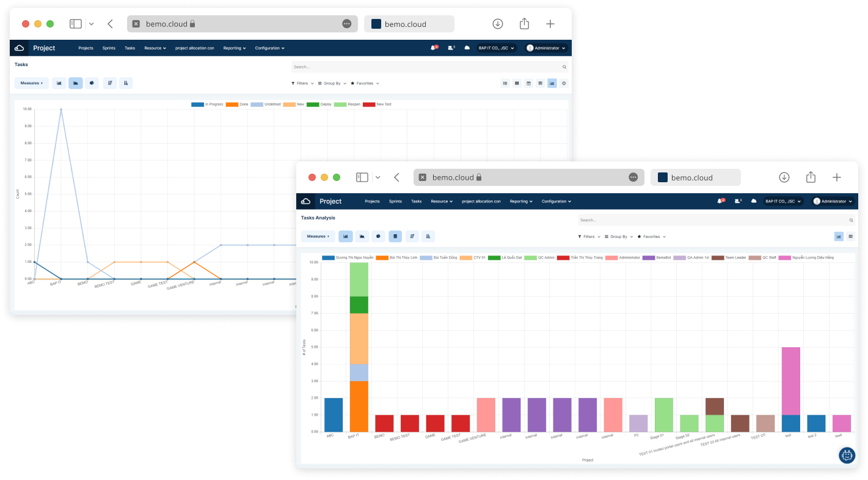Select line chart in back Tasks window
Image resolution: width=868 pixels, height=480 pixels.
76,83
